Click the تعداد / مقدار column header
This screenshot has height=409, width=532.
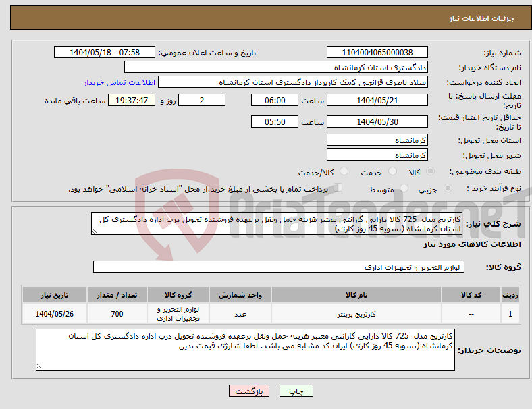pos(117,295)
